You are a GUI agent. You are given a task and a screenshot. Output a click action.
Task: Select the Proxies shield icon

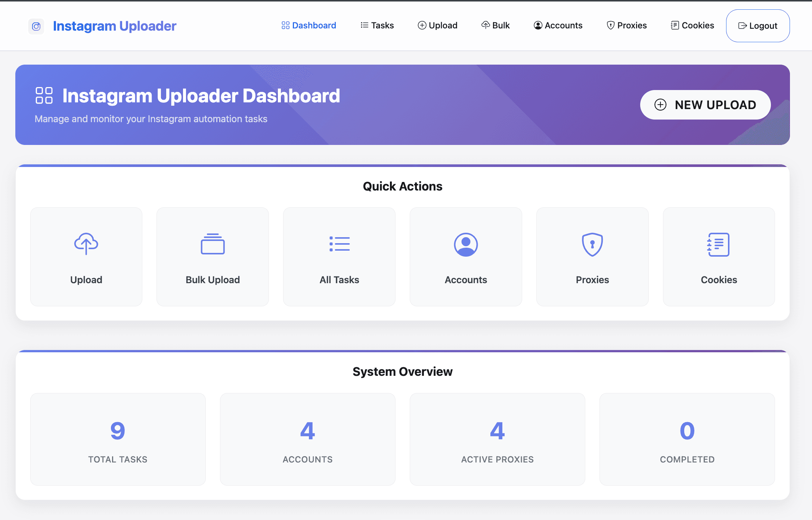[592, 244]
